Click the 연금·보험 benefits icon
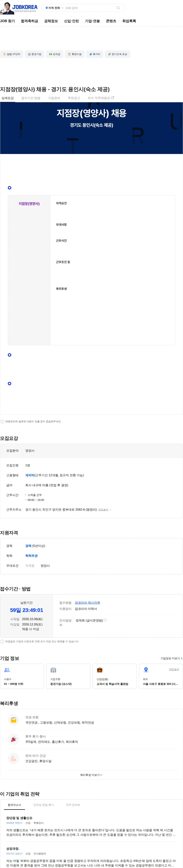Screen dimensions: 183x868 (14, 720)
